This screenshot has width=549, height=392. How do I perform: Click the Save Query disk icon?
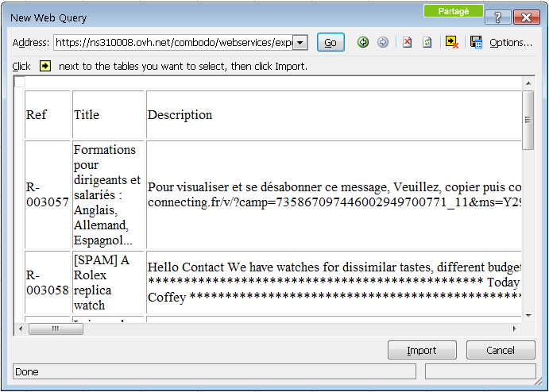[x=476, y=43]
